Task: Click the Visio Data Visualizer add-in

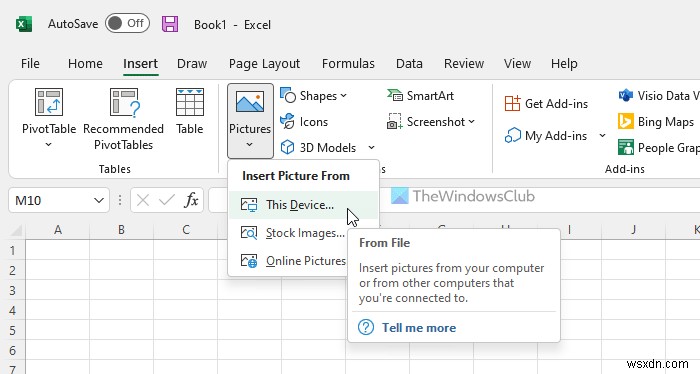Action: click(x=659, y=96)
